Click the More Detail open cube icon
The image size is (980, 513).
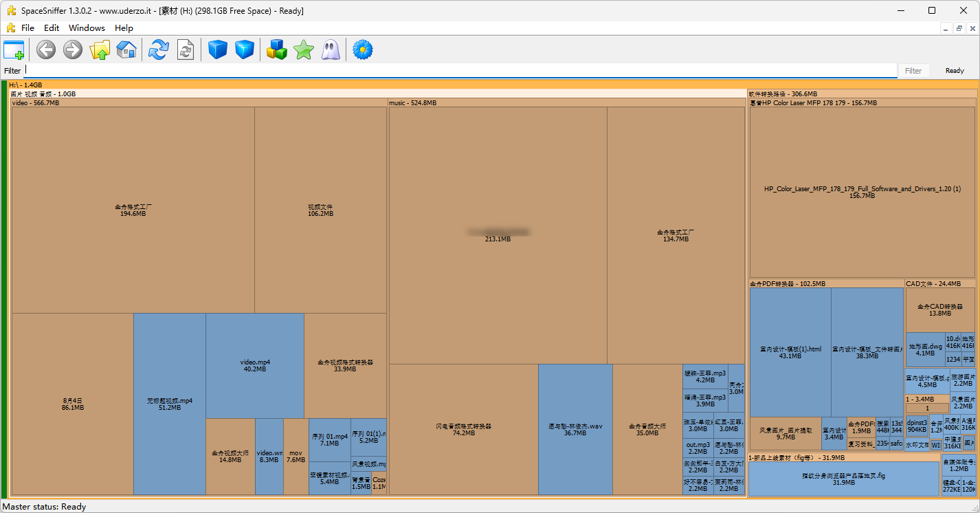click(245, 50)
